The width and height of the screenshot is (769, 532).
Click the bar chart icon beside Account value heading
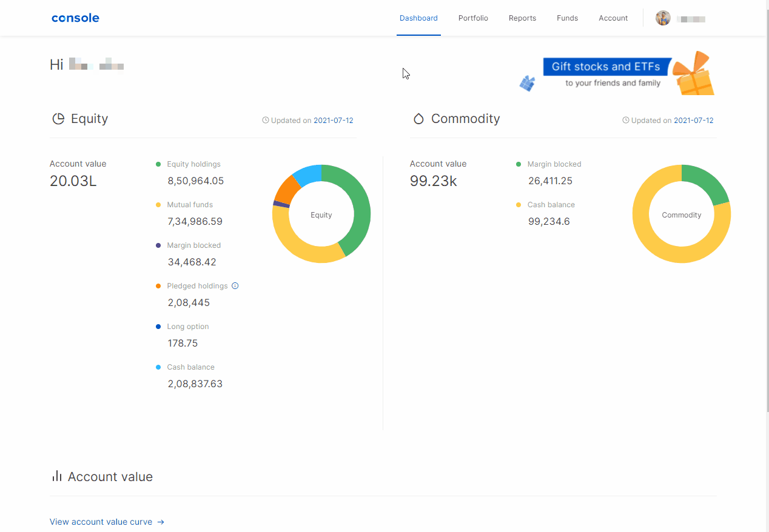(56, 476)
